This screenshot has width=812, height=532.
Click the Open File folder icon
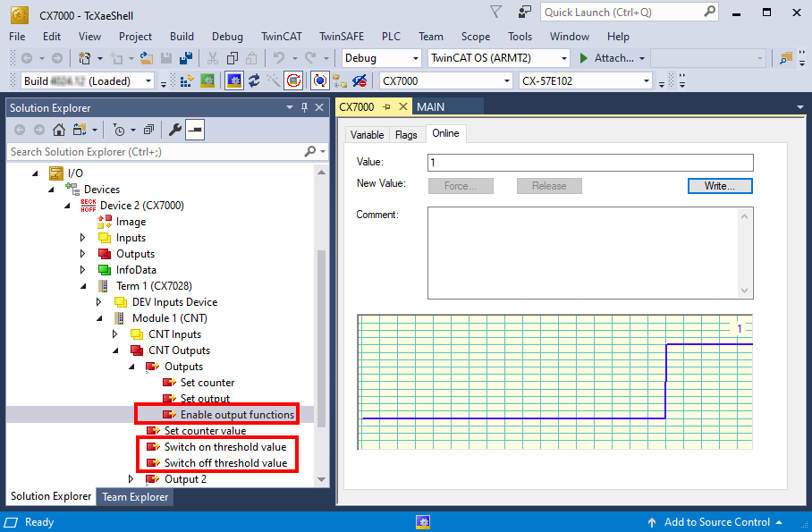point(147,58)
